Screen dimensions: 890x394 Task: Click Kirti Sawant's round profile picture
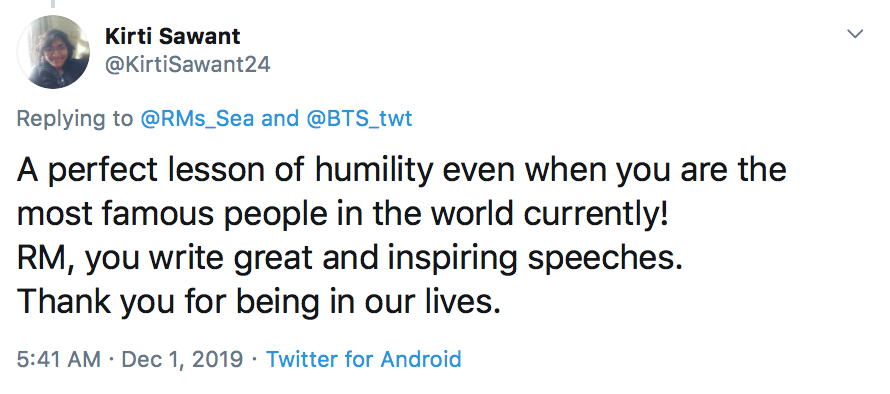pyautogui.click(x=53, y=52)
